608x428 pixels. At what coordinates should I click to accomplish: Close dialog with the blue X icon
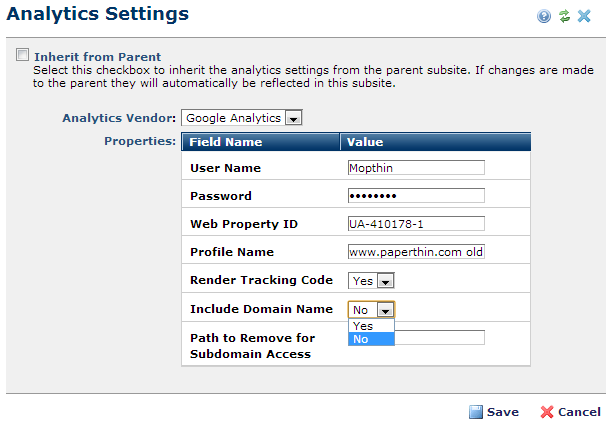pyautogui.click(x=584, y=16)
